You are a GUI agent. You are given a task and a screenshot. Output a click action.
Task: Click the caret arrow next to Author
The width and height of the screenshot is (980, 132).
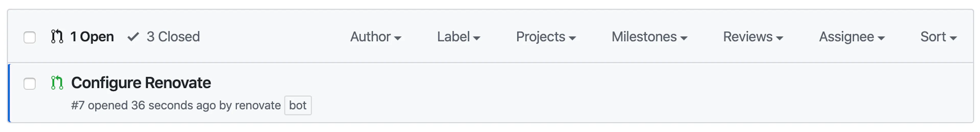point(398,38)
